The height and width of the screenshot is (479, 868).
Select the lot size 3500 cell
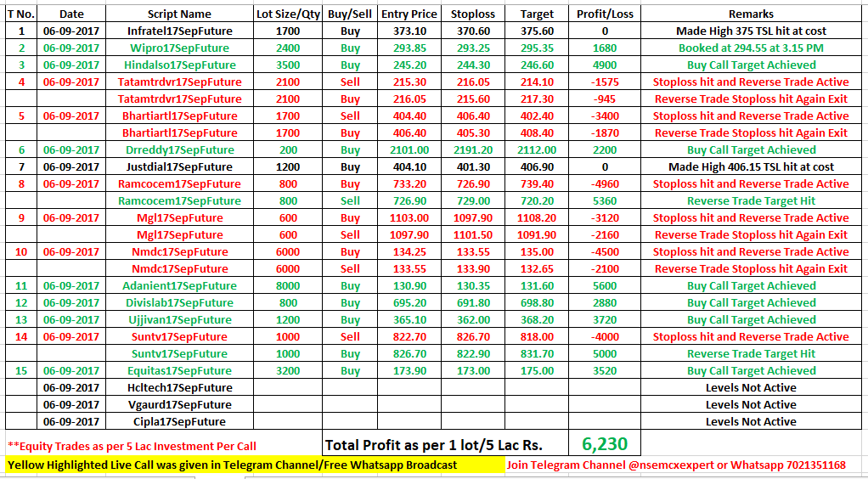point(288,65)
